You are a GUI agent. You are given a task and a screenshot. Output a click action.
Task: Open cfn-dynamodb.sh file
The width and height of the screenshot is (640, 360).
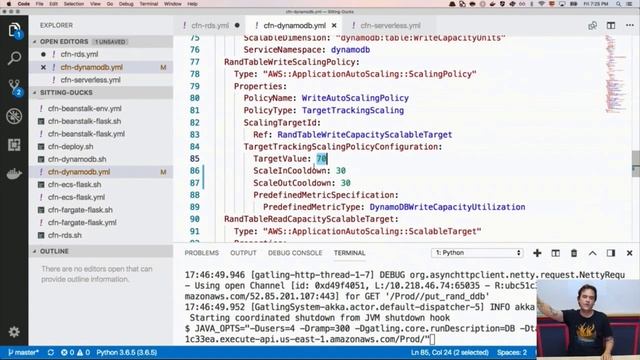pos(101,159)
